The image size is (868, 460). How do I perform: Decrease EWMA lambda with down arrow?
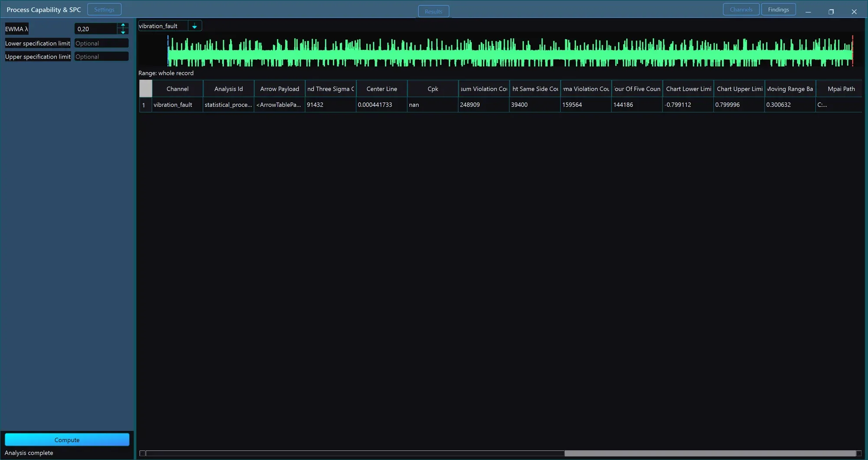pyautogui.click(x=123, y=32)
